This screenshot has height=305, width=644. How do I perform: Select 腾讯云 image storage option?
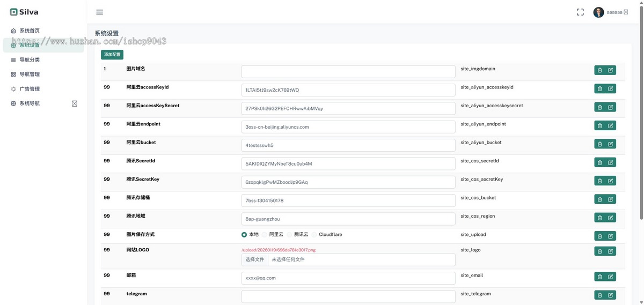pyautogui.click(x=290, y=235)
